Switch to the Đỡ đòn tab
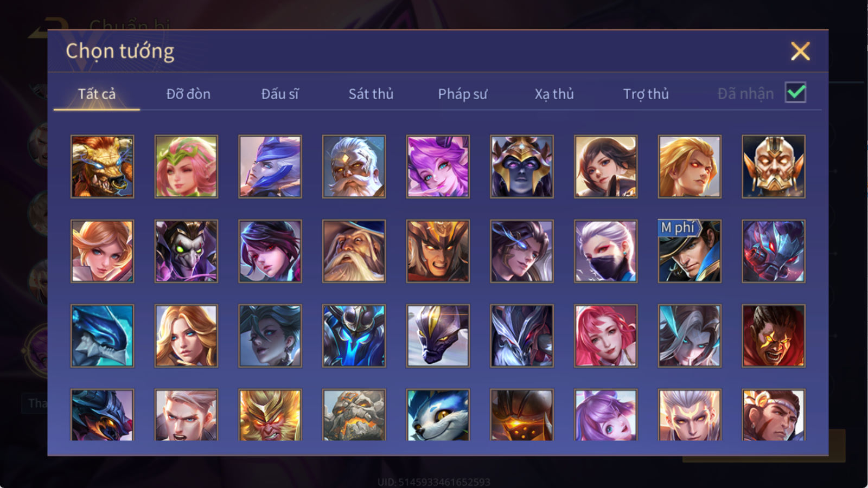The image size is (868, 488). (188, 94)
